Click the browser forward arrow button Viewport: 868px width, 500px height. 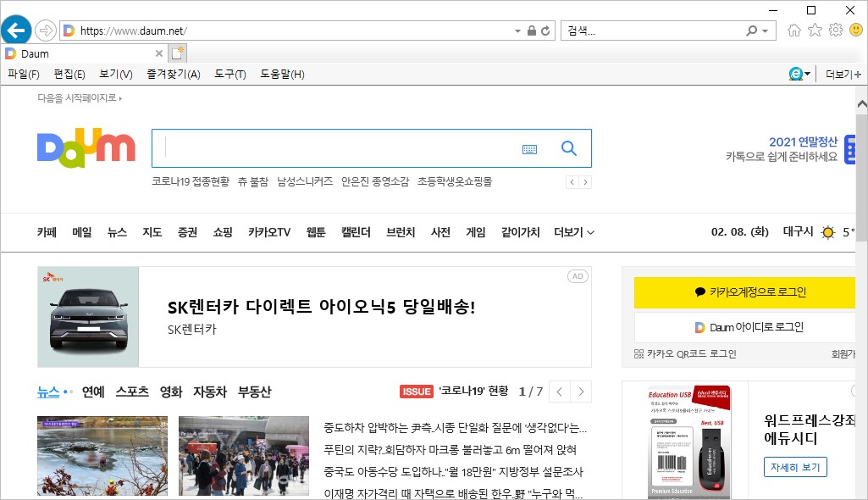pyautogui.click(x=46, y=31)
